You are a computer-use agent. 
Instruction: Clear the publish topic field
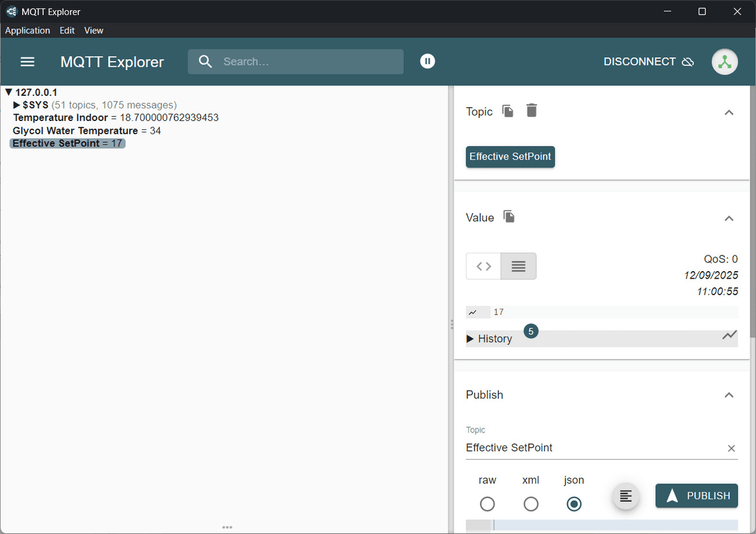tap(731, 448)
